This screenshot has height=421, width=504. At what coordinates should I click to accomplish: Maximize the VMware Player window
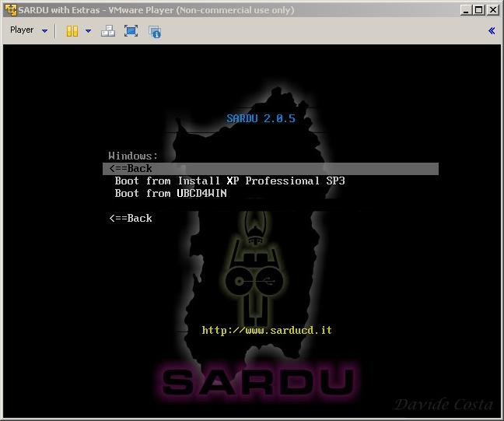(x=479, y=10)
